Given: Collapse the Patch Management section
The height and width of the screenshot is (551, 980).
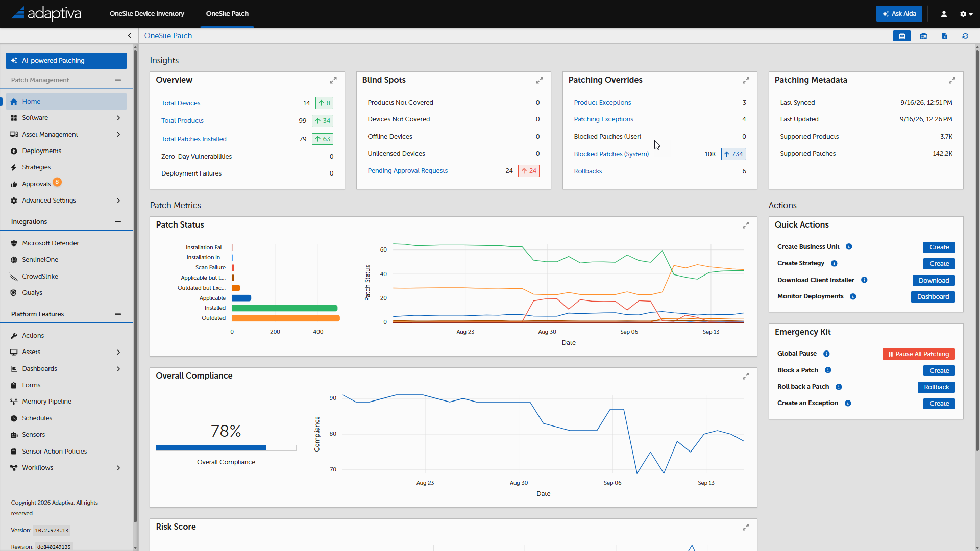Looking at the screenshot, I should 118,80.
